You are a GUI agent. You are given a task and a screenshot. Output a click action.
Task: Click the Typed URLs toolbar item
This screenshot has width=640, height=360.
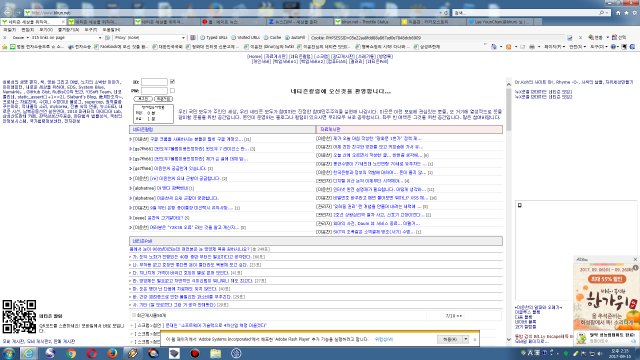tap(214, 38)
